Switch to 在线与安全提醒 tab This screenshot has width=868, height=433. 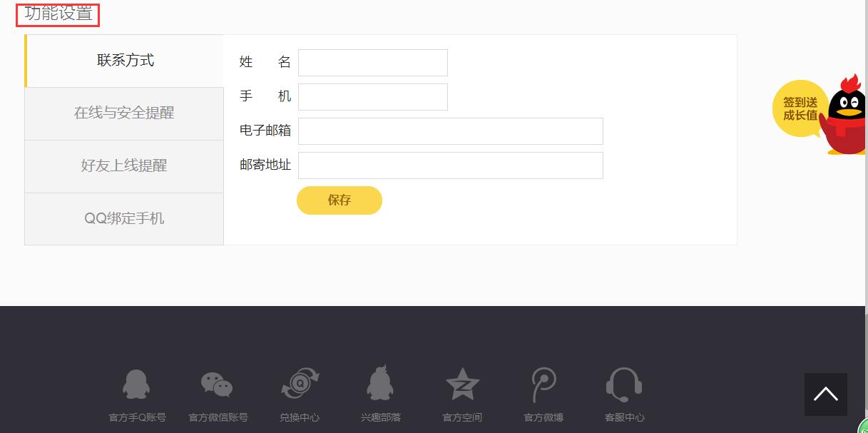pos(124,113)
